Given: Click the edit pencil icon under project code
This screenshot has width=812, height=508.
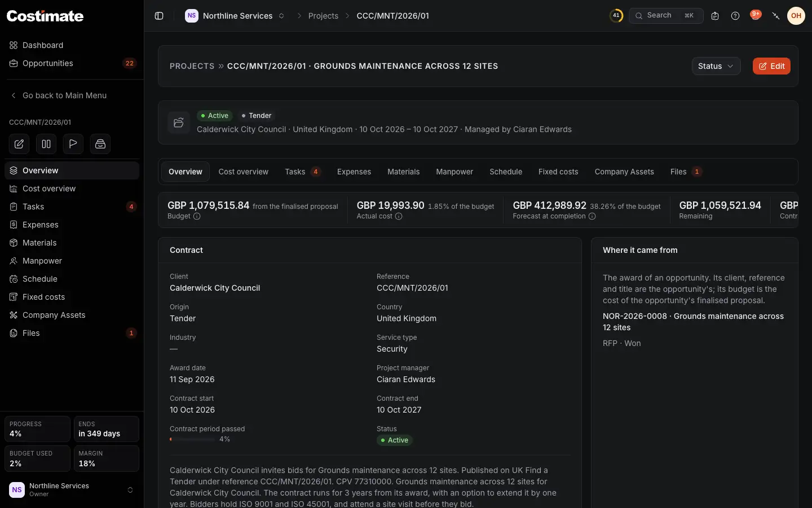Looking at the screenshot, I should point(19,144).
